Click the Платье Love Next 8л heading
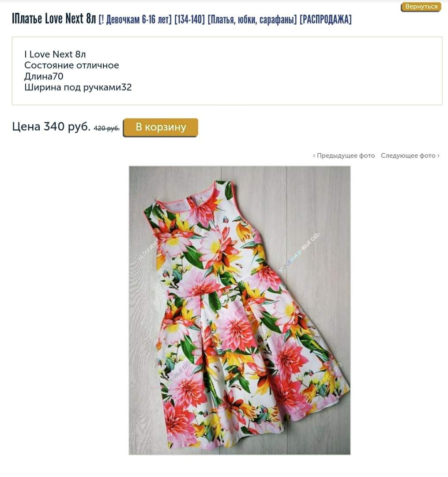448x477 pixels. coord(54,19)
